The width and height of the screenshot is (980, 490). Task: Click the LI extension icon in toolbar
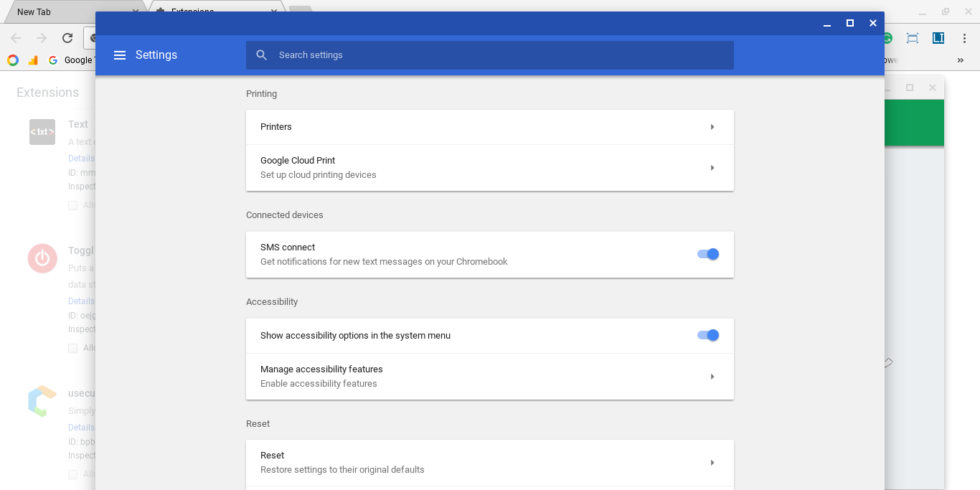[938, 38]
